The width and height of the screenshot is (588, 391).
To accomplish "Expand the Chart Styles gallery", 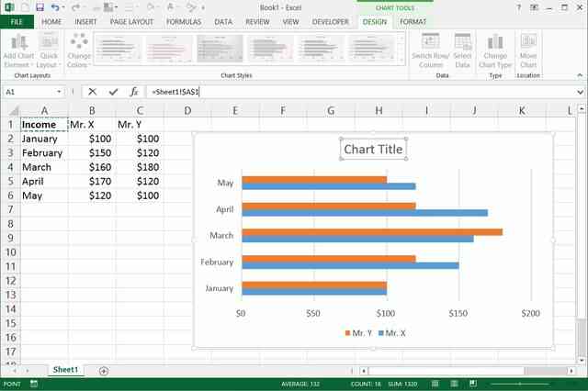I will 402,61.
